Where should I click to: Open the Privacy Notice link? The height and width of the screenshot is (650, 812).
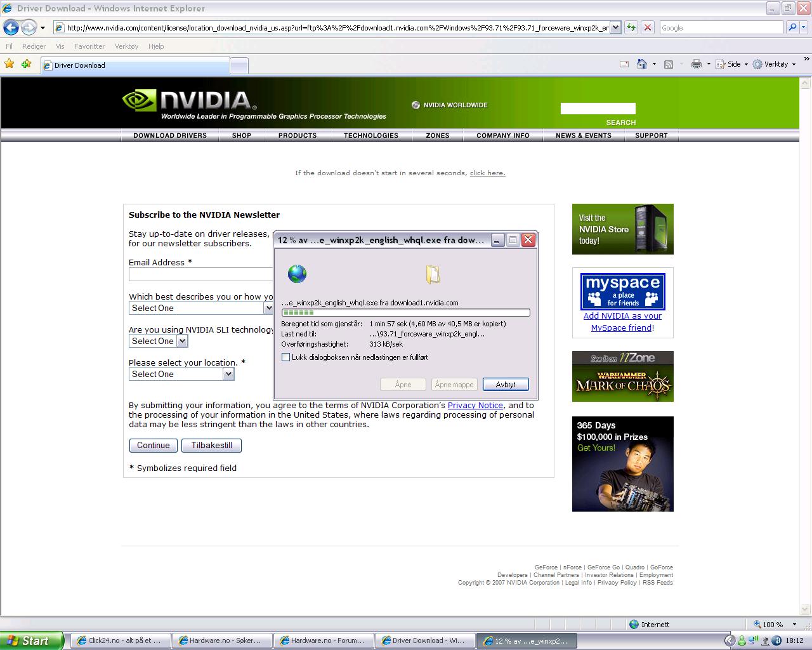tap(475, 405)
